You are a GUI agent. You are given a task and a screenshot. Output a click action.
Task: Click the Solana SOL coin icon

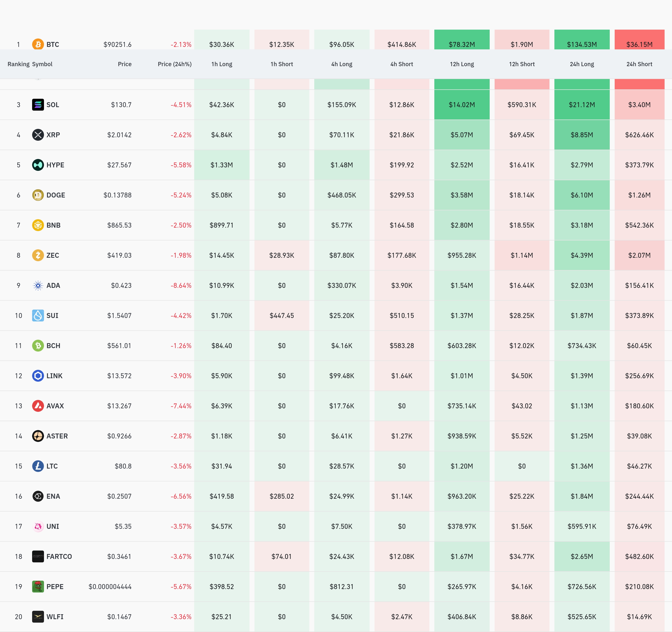[38, 105]
